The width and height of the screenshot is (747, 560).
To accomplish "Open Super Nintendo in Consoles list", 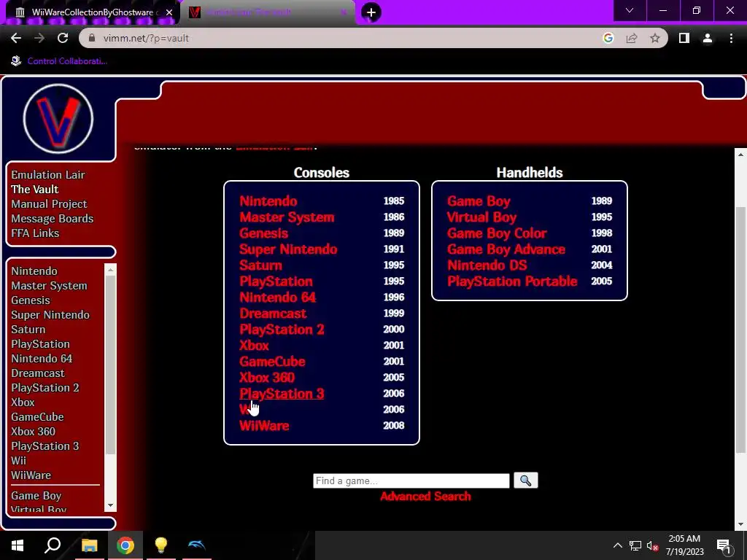I will pos(288,249).
